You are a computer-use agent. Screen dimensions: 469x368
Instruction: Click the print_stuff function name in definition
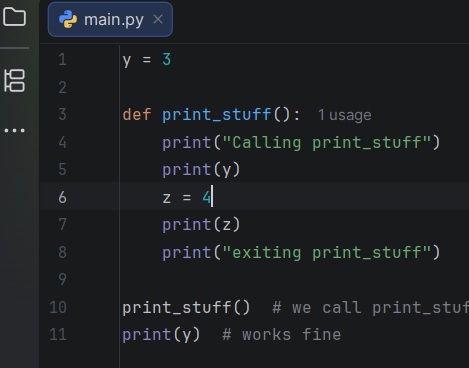(x=217, y=115)
